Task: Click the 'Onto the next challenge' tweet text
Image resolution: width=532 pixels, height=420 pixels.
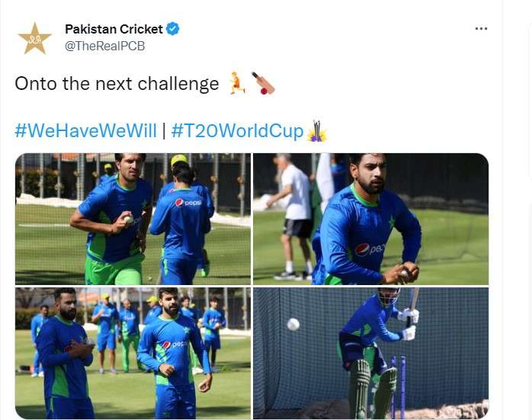Action: tap(117, 83)
